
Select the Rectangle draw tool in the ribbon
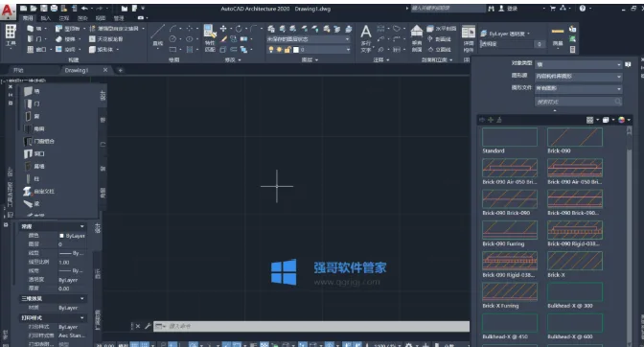pos(172,49)
